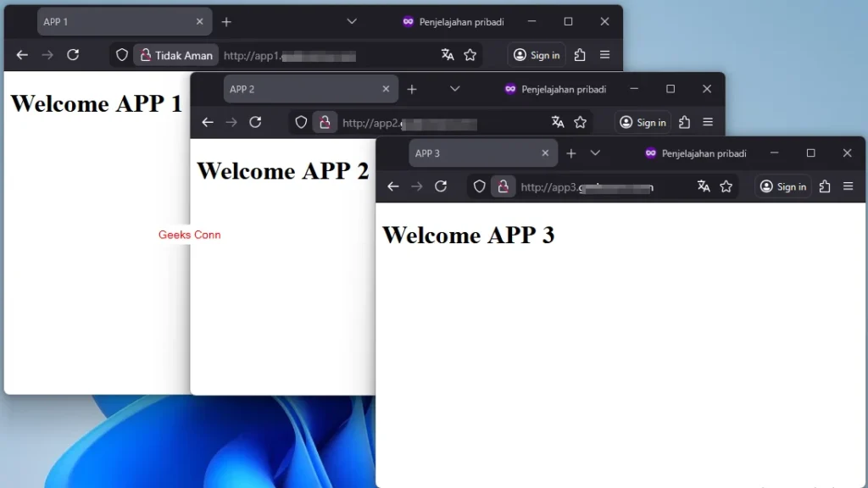The width and height of the screenshot is (868, 488).
Task: Click the forward arrow in APP 3 window
Action: click(x=416, y=186)
